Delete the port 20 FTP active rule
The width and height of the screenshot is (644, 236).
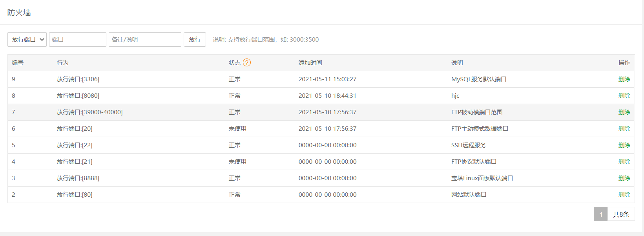[x=624, y=129]
